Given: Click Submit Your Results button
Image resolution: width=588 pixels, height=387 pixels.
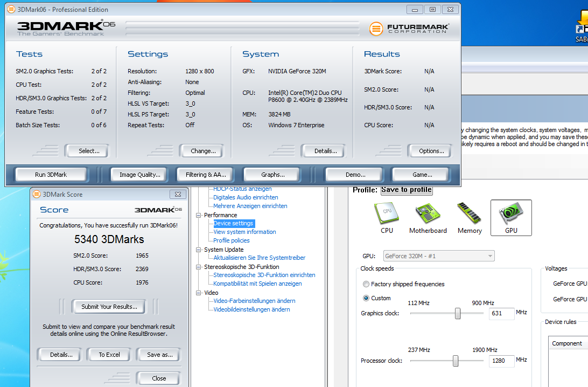Looking at the screenshot, I should (109, 307).
